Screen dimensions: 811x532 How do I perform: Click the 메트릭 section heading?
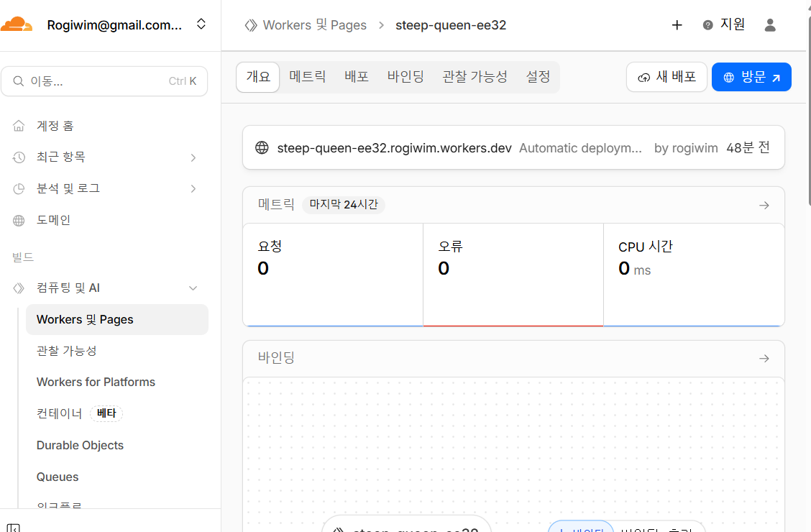[276, 204]
